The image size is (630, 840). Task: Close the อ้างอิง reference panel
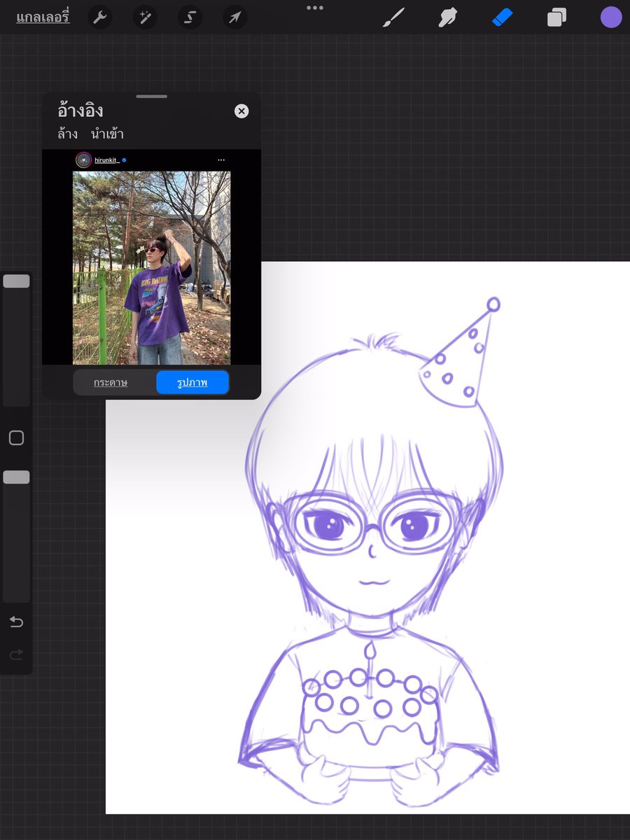[241, 111]
